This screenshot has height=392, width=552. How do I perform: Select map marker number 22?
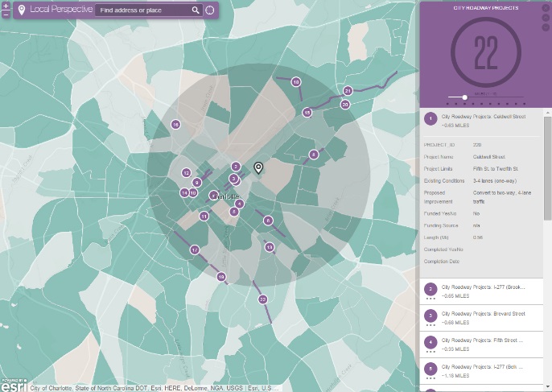[262, 299]
